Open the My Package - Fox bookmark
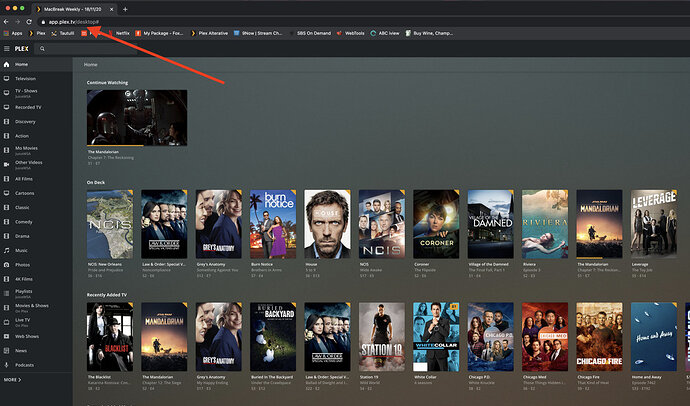 [159, 33]
